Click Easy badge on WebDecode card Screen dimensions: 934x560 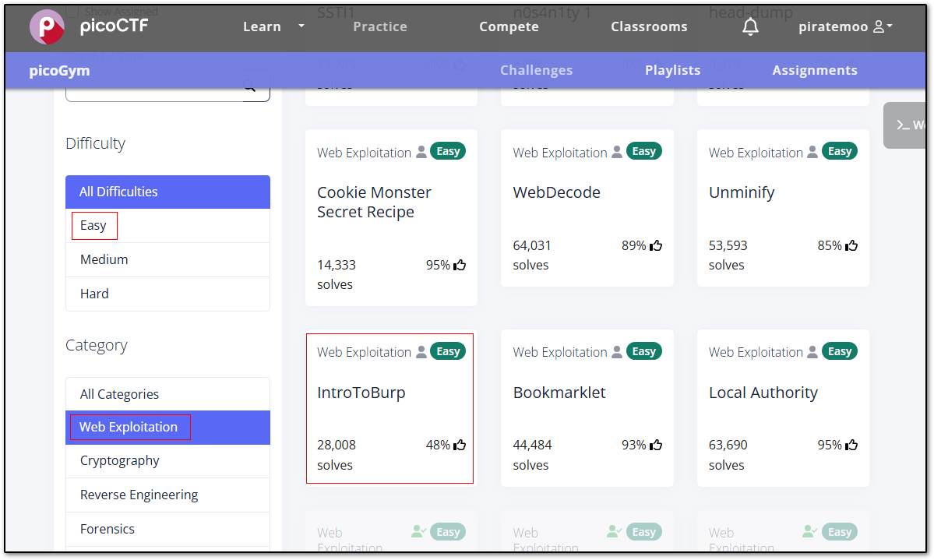click(644, 151)
